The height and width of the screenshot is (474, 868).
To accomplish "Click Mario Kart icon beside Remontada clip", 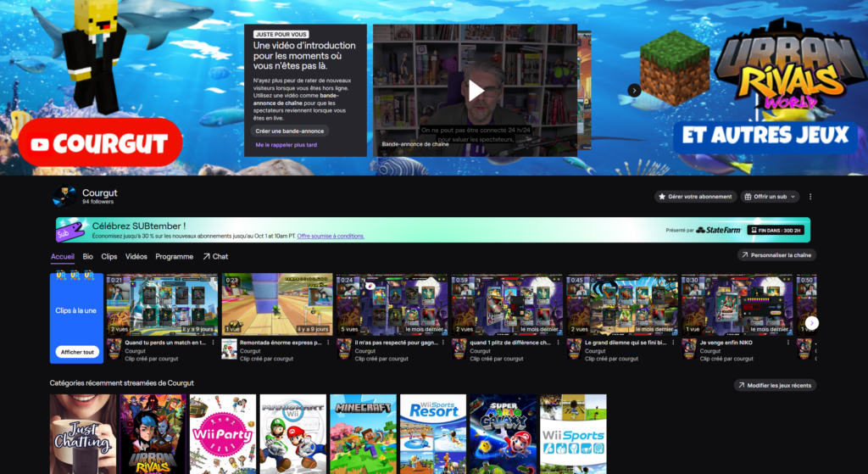I will [229, 349].
